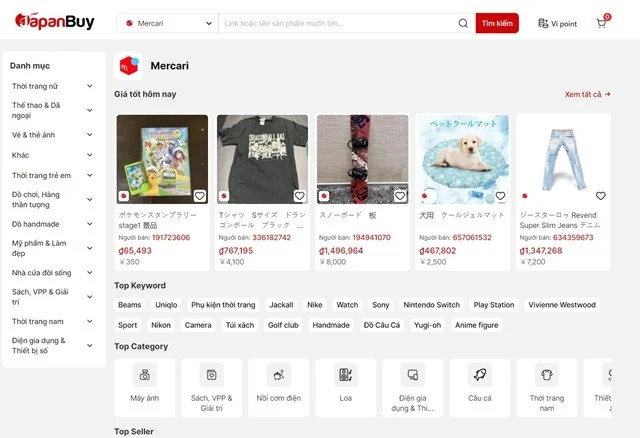Image resolution: width=640 pixels, height=438 pixels.
Task: Open seller 336182742 link
Action: tap(271, 238)
